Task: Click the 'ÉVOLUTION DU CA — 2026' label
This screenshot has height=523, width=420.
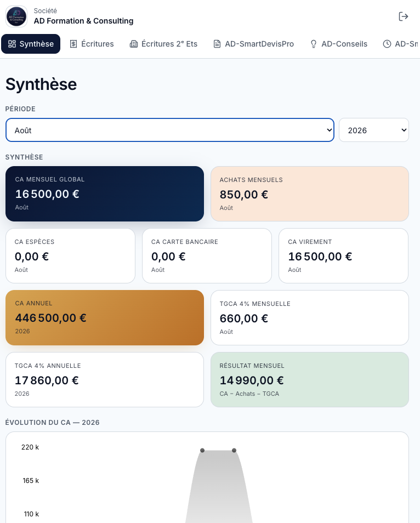Action: tap(53, 422)
